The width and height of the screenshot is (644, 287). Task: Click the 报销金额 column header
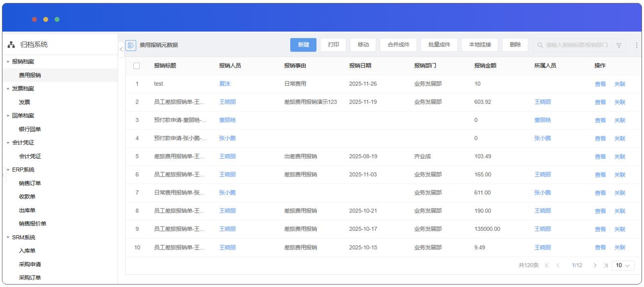click(485, 66)
